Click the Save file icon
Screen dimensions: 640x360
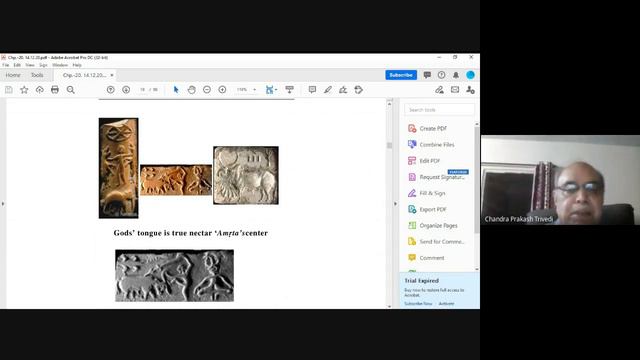9,90
